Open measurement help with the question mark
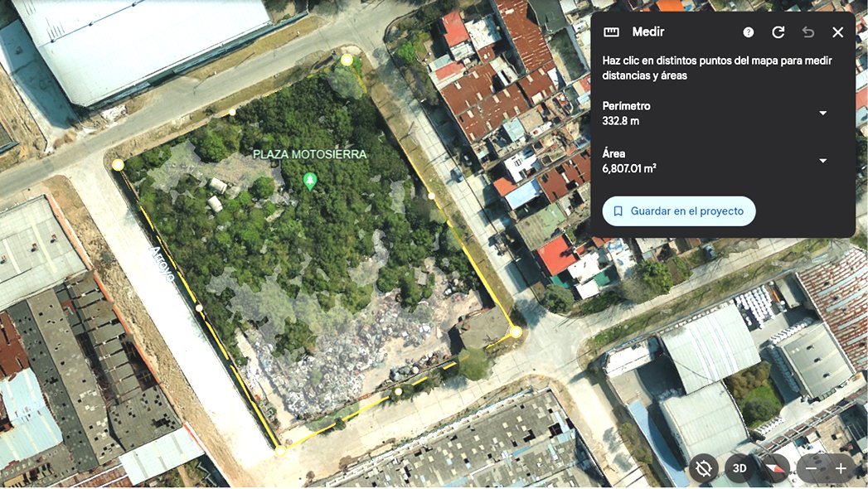The image size is (868, 489). pyautogui.click(x=749, y=32)
